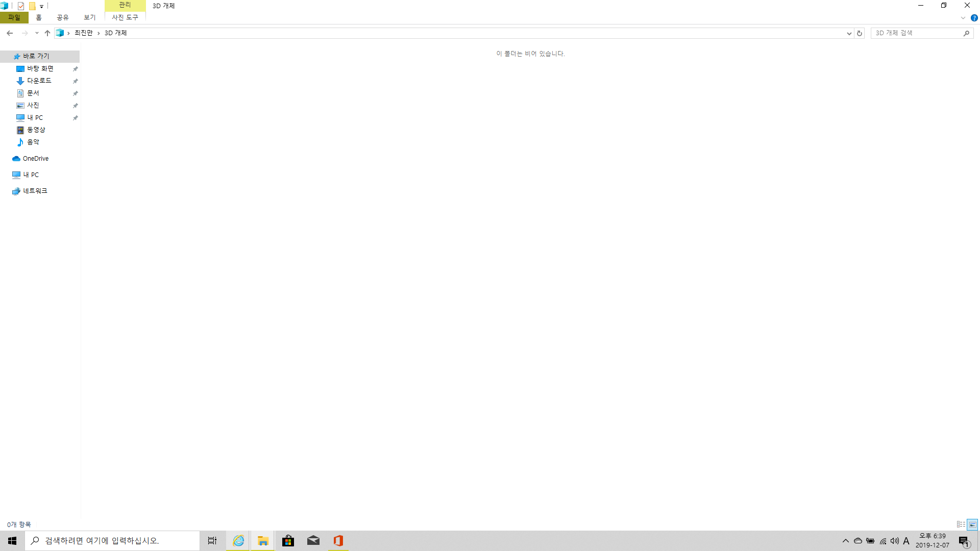Open 사진 in quick access
Viewport: 980px width, 551px height.
tap(40, 105)
